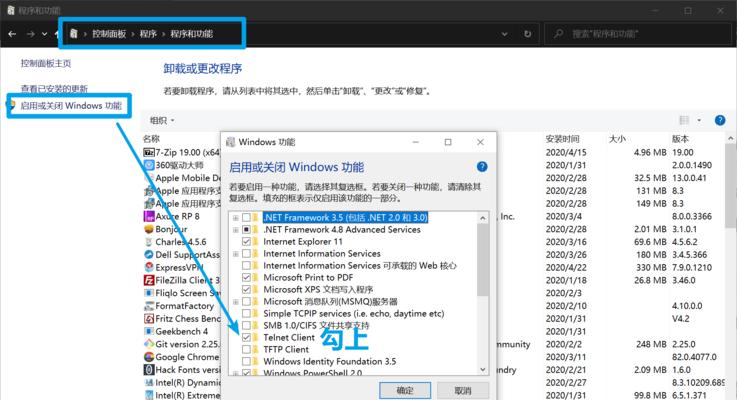Image resolution: width=737 pixels, height=400 pixels.
Task: Select the Bonjour program icon
Action: (x=149, y=229)
